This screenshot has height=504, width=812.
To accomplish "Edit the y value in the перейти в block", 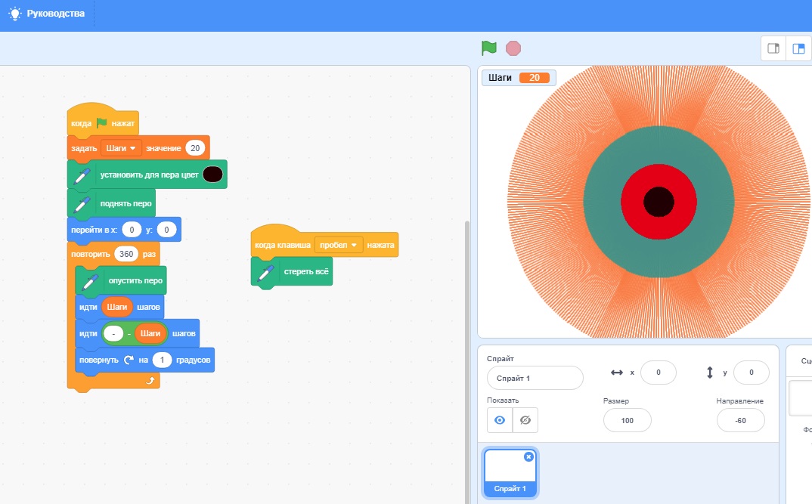I will click(166, 230).
